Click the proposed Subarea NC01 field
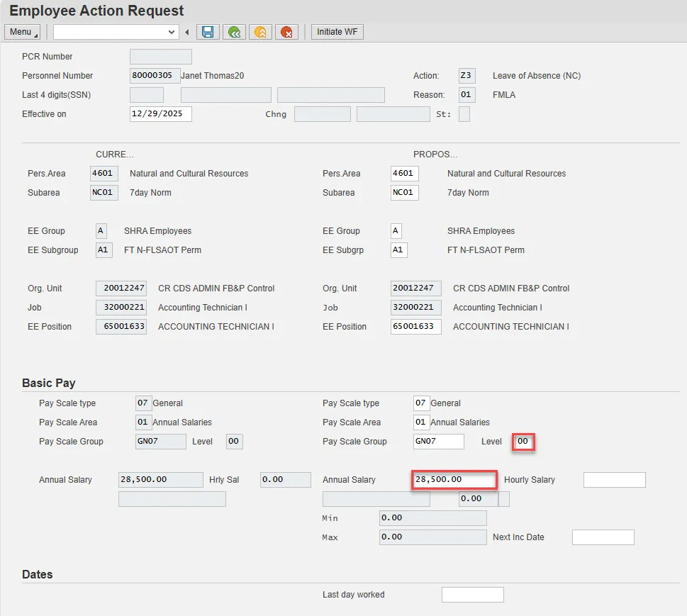Viewport: 687px width, 616px height. click(404, 193)
